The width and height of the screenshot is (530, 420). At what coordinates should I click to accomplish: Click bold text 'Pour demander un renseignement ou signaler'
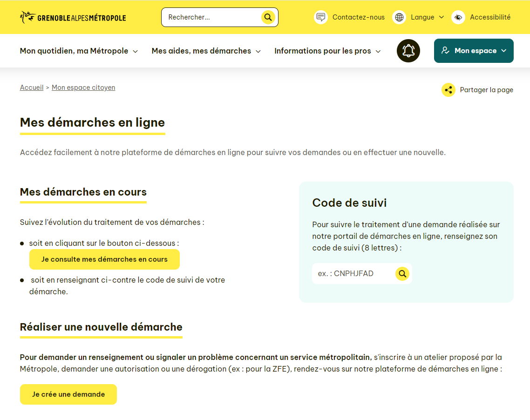pos(196,358)
